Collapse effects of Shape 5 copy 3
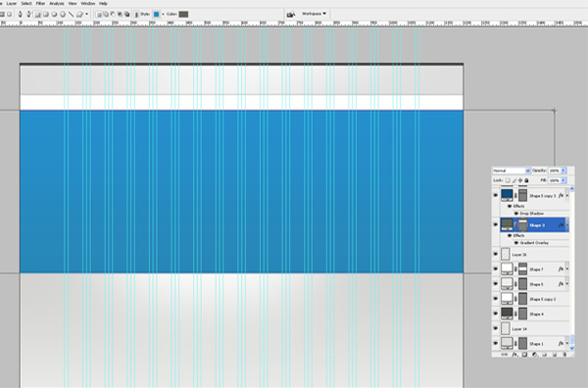This screenshot has height=388, width=588. pos(567,195)
